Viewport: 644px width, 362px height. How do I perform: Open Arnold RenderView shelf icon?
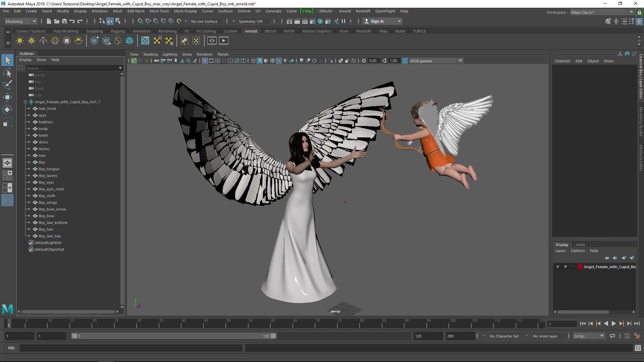point(212,41)
